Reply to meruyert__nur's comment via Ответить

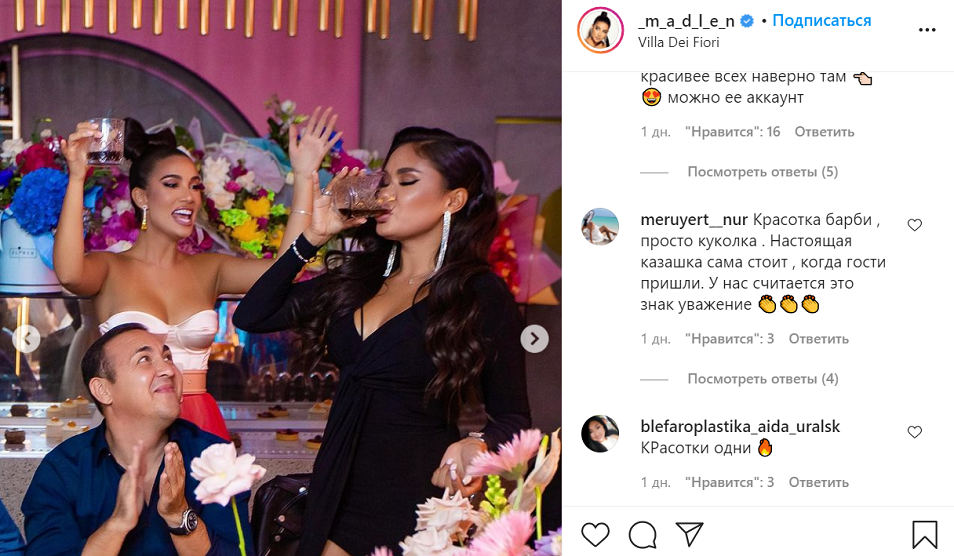pyautogui.click(x=818, y=339)
